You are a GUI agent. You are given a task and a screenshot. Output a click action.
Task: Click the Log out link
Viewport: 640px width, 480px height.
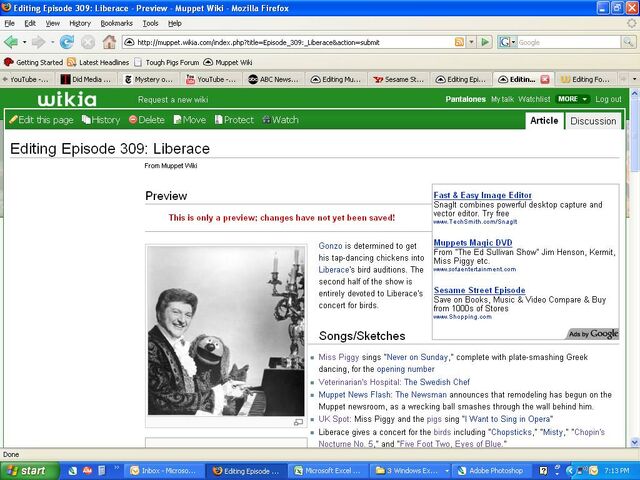click(608, 99)
